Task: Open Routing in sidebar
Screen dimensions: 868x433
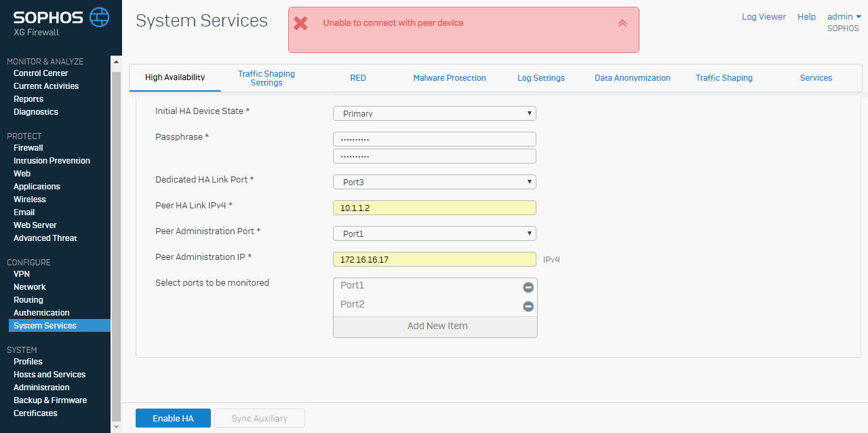Action: [28, 300]
